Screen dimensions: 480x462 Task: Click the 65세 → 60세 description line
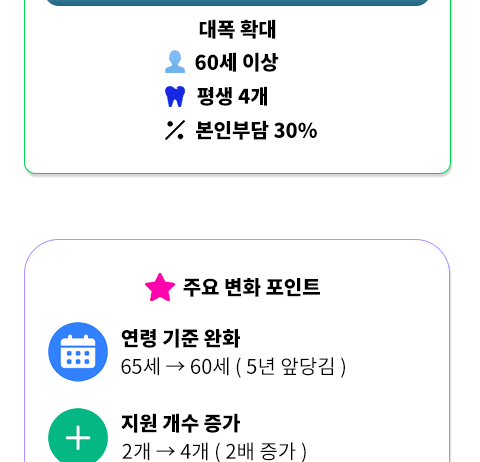point(233,367)
